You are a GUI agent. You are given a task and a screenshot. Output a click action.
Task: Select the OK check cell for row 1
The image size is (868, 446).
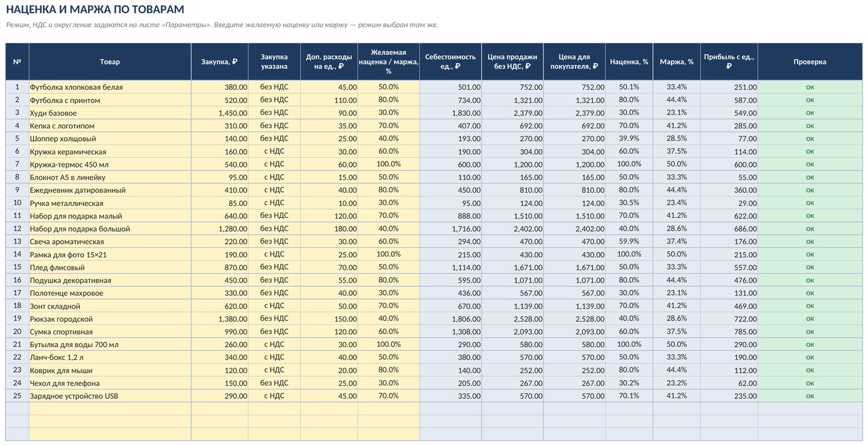coord(810,87)
